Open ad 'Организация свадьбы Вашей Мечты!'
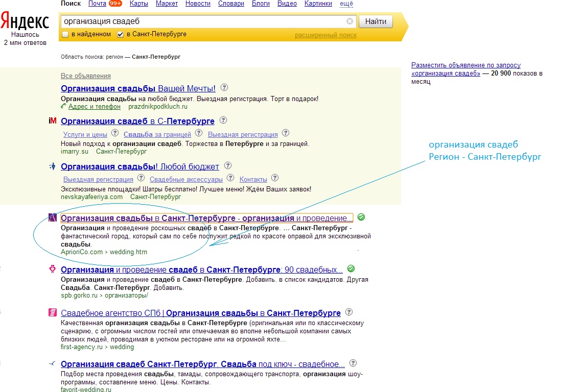The image size is (581, 392). (x=138, y=88)
